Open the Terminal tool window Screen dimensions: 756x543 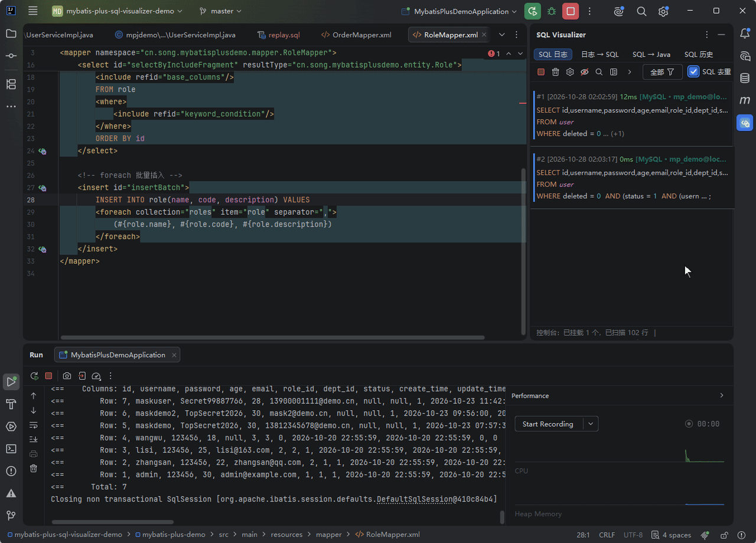pyautogui.click(x=11, y=449)
